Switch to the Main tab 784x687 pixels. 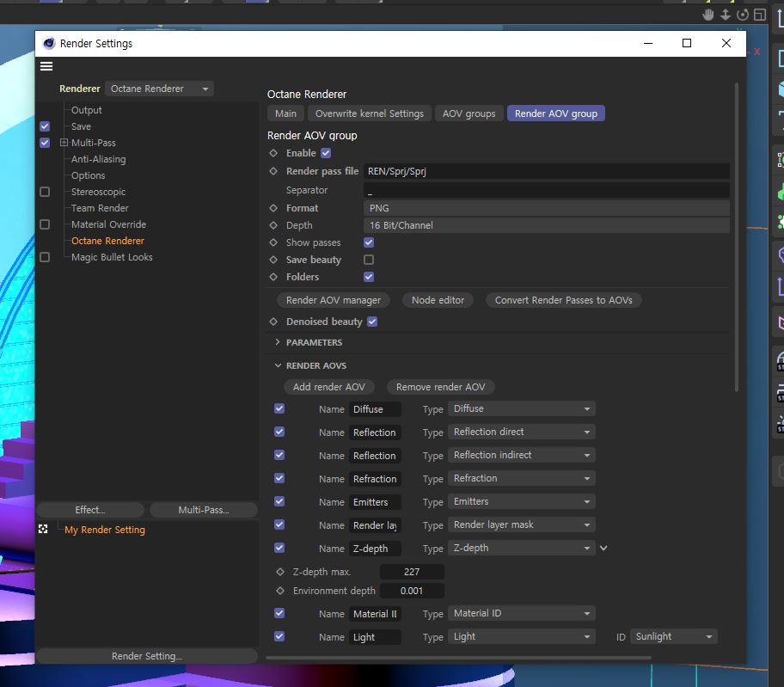285,113
